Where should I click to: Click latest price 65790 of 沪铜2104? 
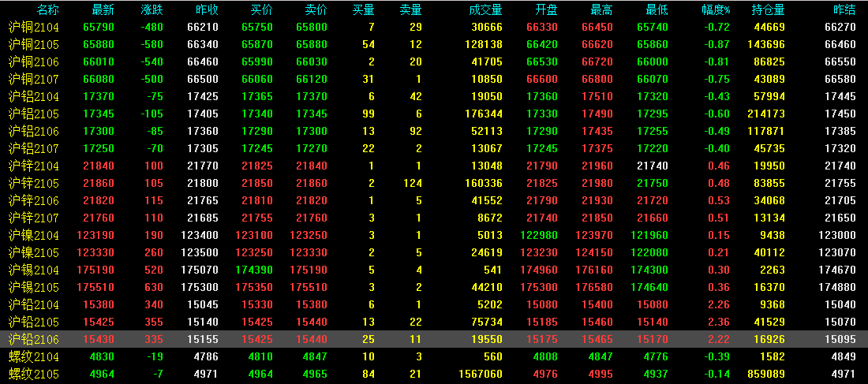click(x=99, y=27)
